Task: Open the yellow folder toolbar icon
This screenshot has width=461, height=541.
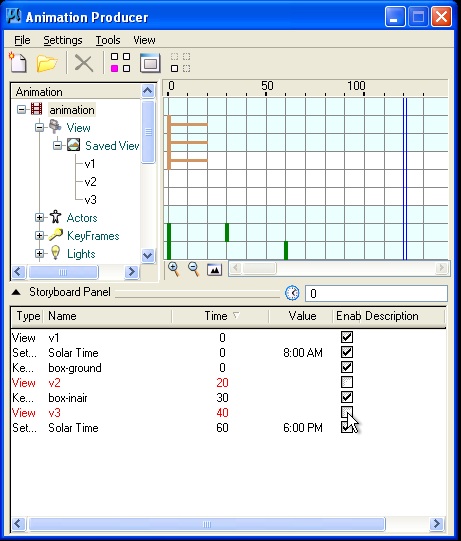Action: 47,63
